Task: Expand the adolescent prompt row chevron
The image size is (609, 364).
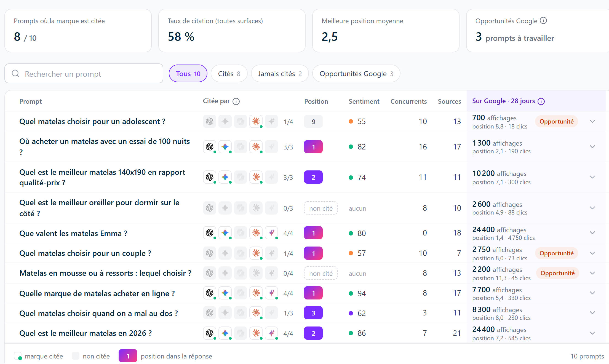Action: tap(592, 121)
